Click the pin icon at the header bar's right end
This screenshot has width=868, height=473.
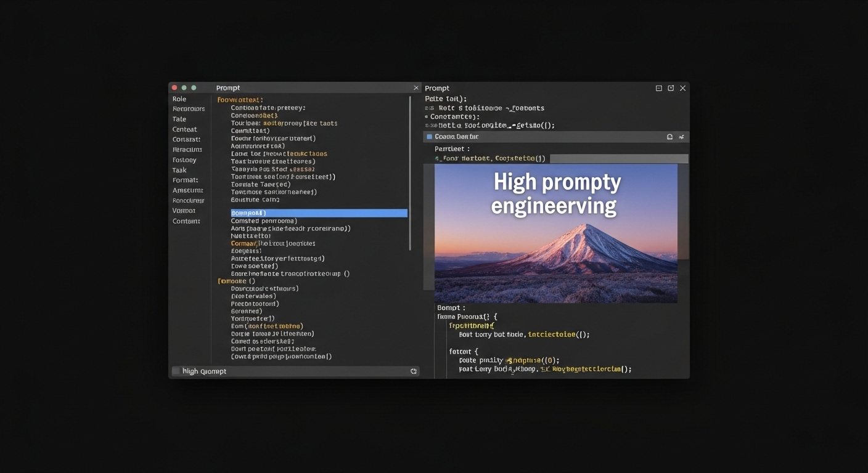[681, 137]
